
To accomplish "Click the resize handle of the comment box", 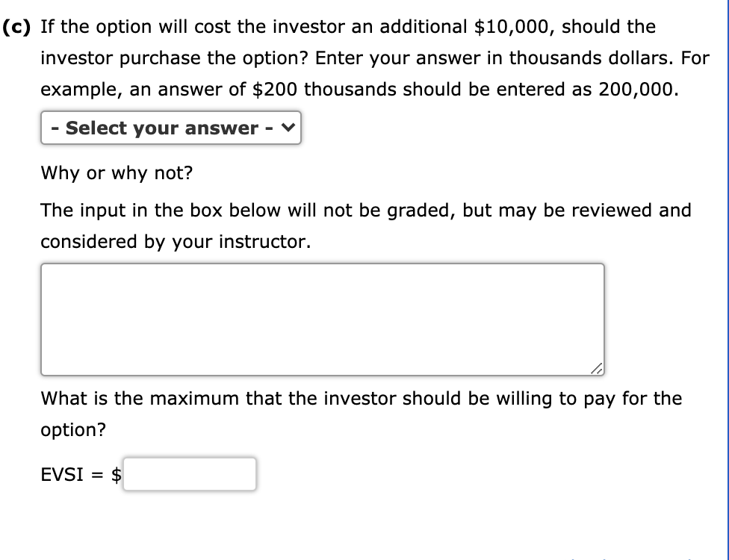I will point(598,369).
